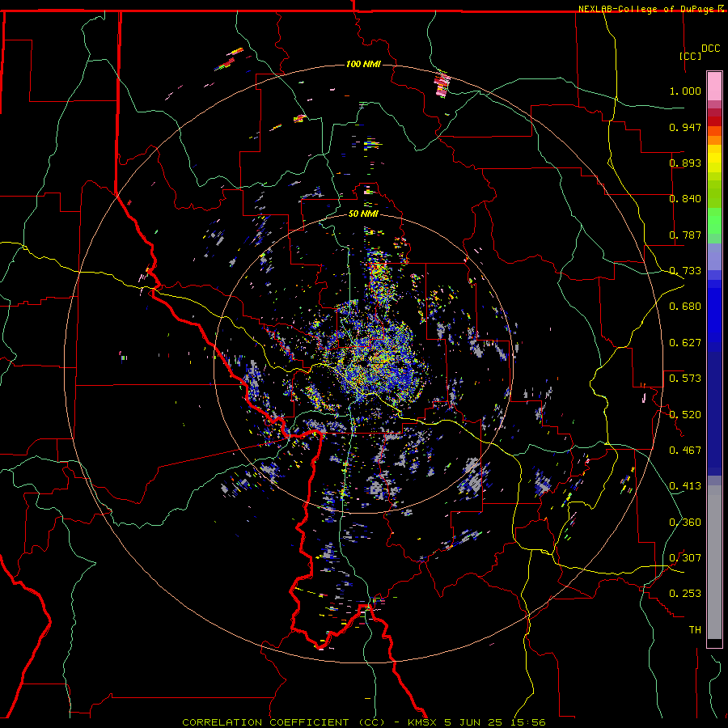Click the 0.733 color scale value
Screen dimensions: 728x728
point(685,271)
